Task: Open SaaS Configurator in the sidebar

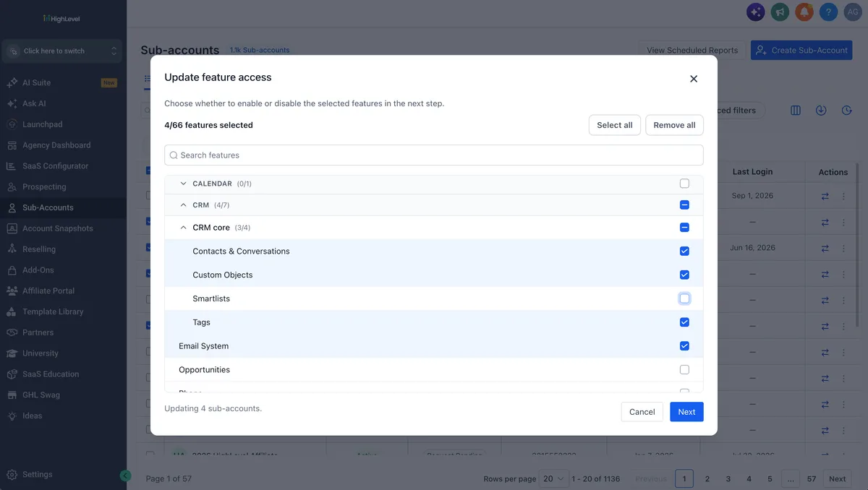Action: [55, 166]
